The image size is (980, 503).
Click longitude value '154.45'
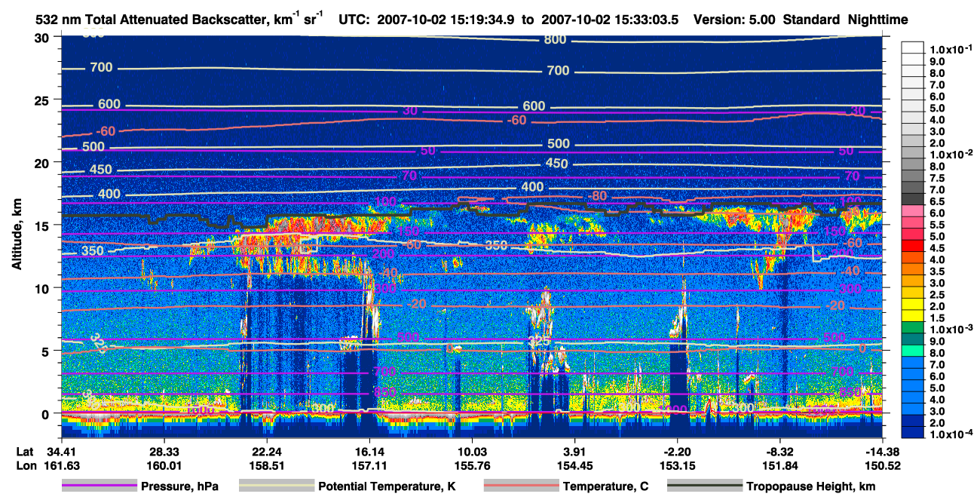tap(575, 465)
